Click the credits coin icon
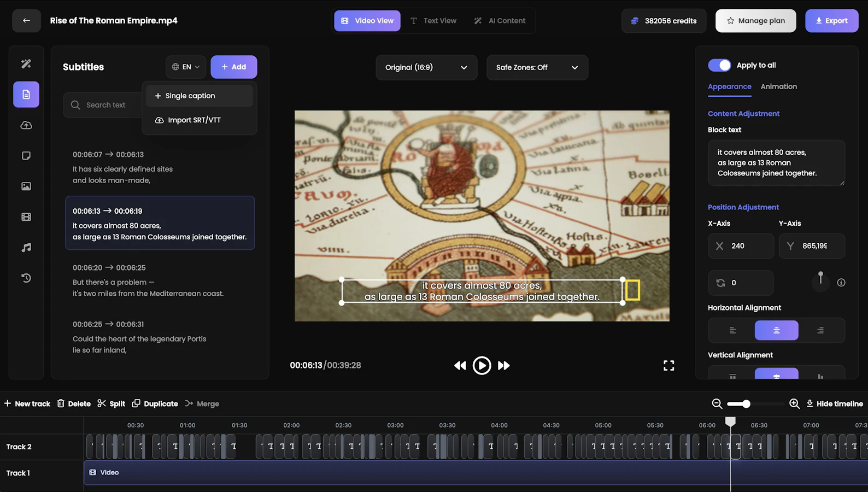This screenshot has height=492, width=868. pyautogui.click(x=635, y=21)
